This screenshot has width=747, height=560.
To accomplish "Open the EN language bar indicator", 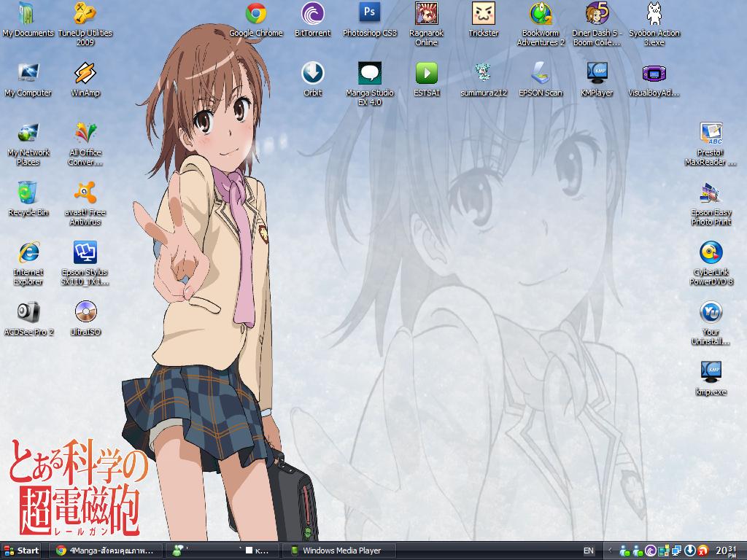I will point(589,551).
